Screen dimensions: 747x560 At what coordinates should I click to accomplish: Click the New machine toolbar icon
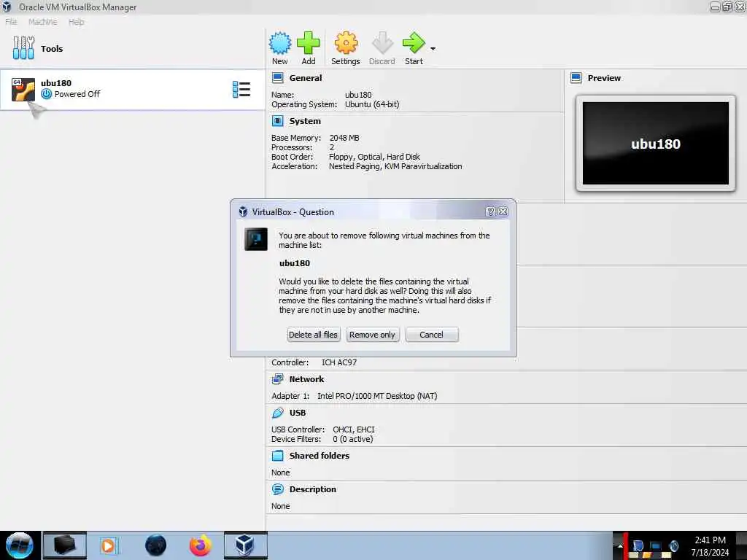pos(279,43)
